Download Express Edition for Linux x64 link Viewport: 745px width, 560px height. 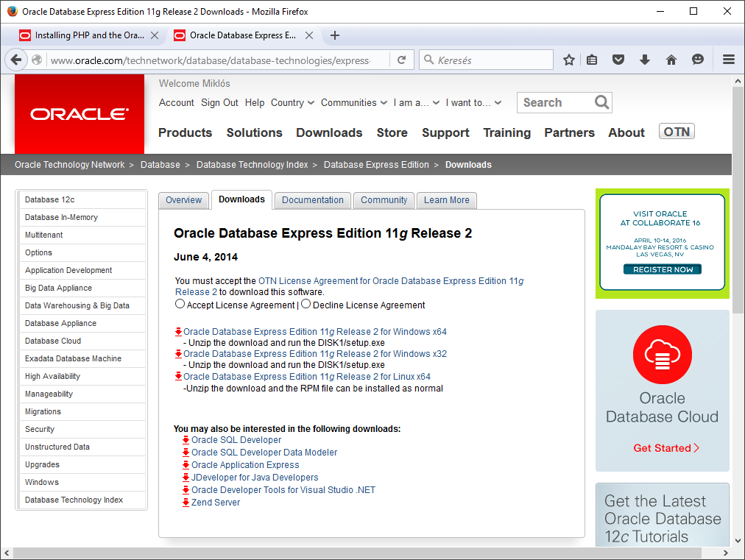[x=307, y=376]
